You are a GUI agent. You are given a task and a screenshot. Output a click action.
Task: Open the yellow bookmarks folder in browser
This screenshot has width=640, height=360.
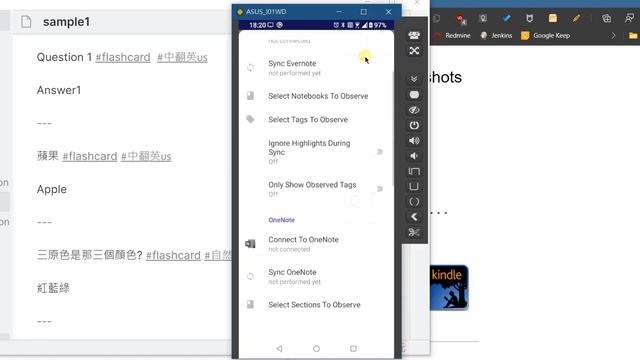[633, 36]
